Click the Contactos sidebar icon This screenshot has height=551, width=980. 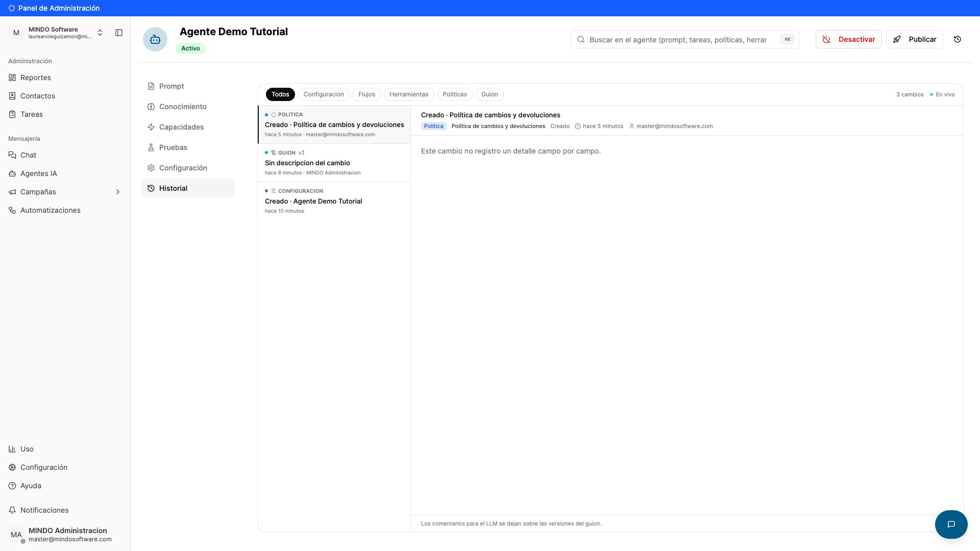(x=12, y=96)
